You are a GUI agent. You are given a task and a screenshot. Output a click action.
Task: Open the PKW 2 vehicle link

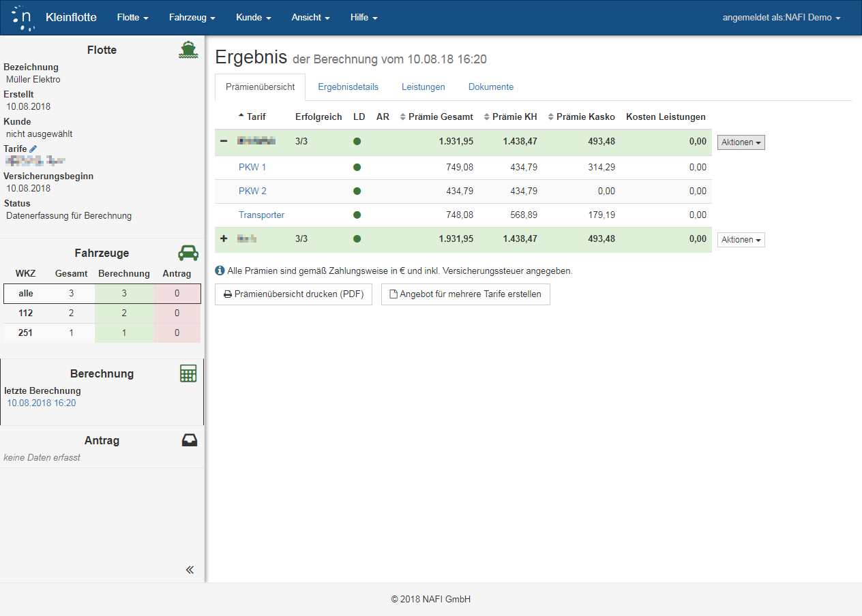point(252,191)
